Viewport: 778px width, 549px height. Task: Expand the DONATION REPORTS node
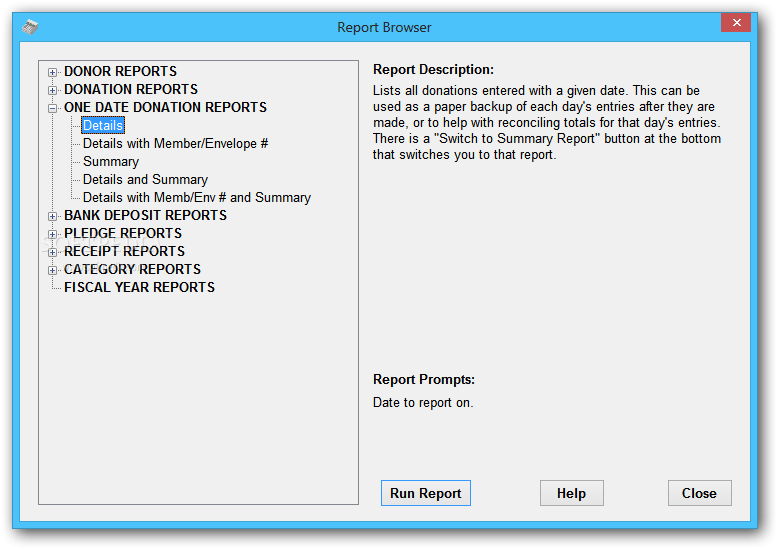coord(52,90)
